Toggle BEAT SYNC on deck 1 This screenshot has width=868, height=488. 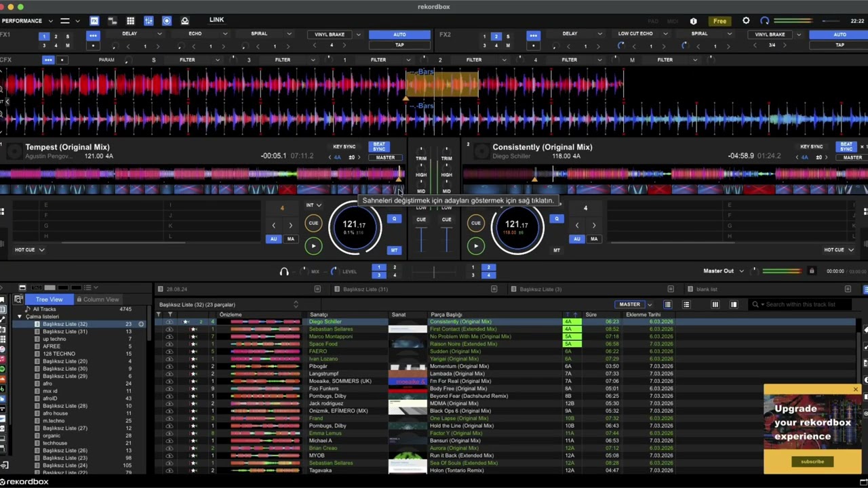click(x=378, y=146)
